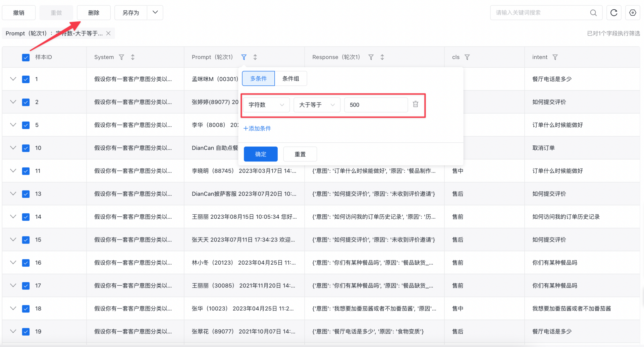Screen dimensions: 644x347
Task: Click the 撤销 button
Action: [x=19, y=13]
